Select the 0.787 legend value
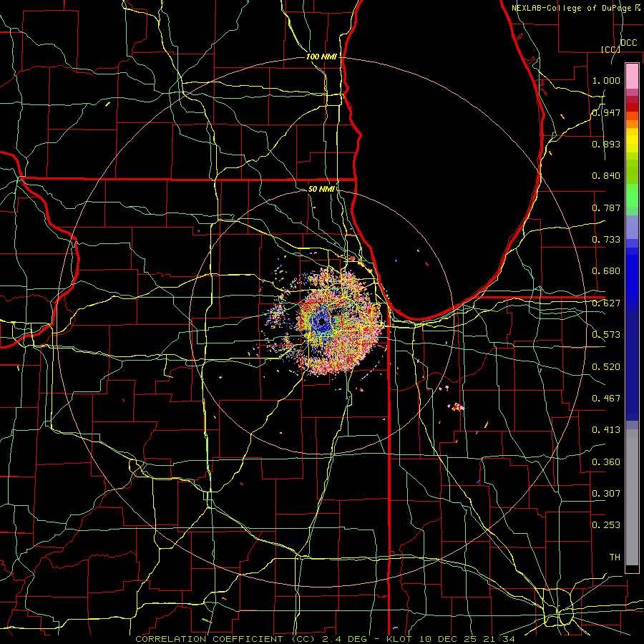Image resolution: width=644 pixels, height=644 pixels. click(606, 208)
